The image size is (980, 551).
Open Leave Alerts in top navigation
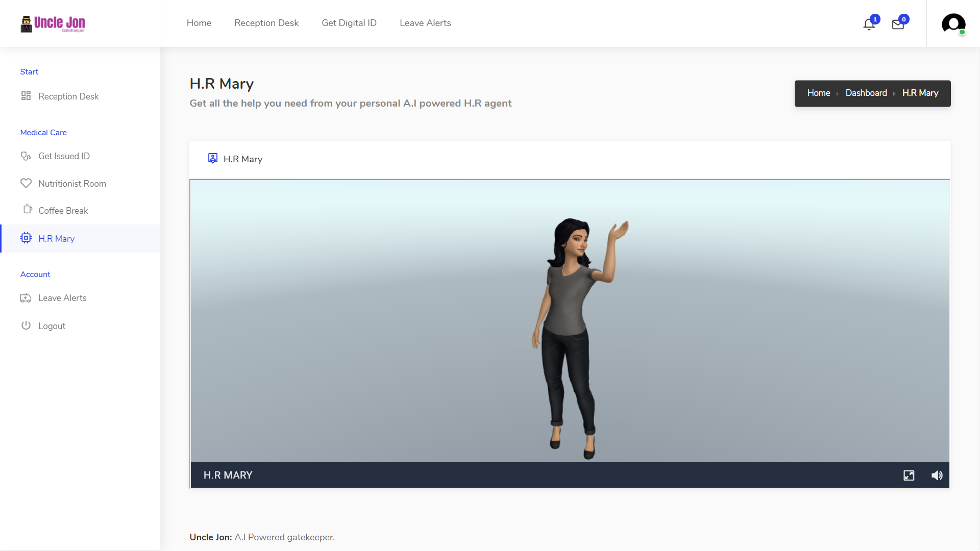pyautogui.click(x=425, y=23)
